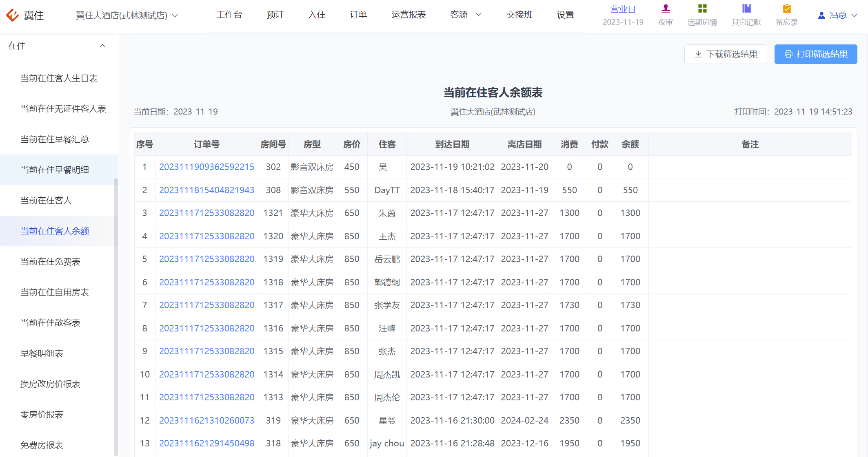Open order link for room 1321

(x=206, y=213)
